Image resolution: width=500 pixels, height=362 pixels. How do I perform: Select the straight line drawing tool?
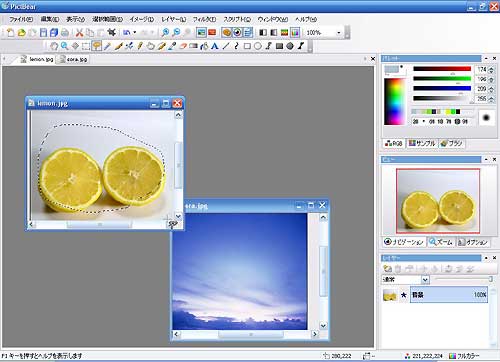pyautogui.click(x=226, y=46)
